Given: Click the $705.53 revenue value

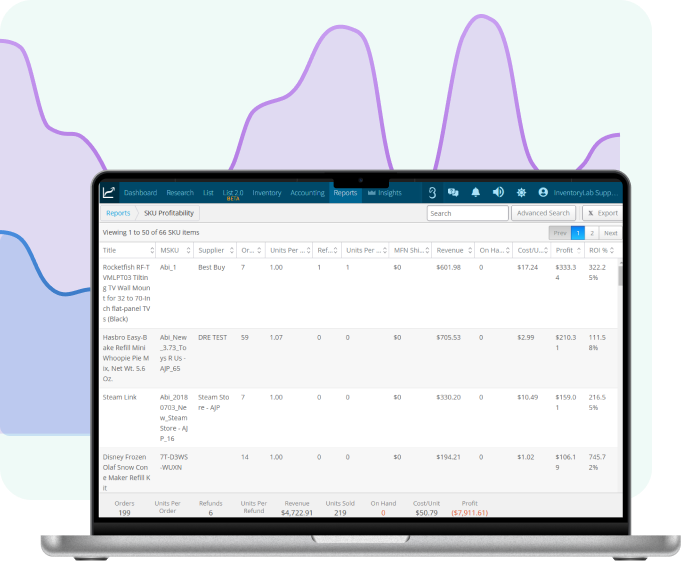Looking at the screenshot, I should (x=448, y=337).
